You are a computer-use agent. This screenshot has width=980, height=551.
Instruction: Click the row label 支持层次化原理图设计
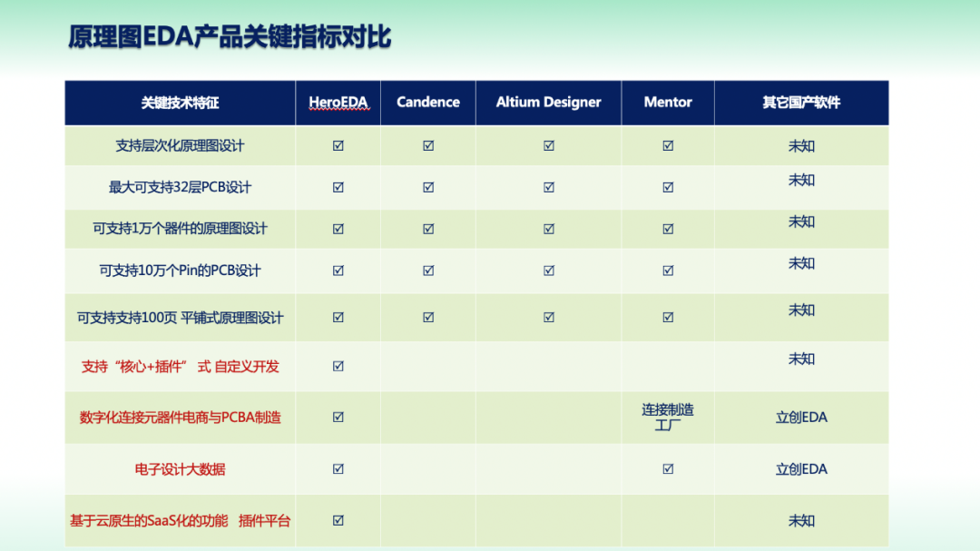coord(180,146)
